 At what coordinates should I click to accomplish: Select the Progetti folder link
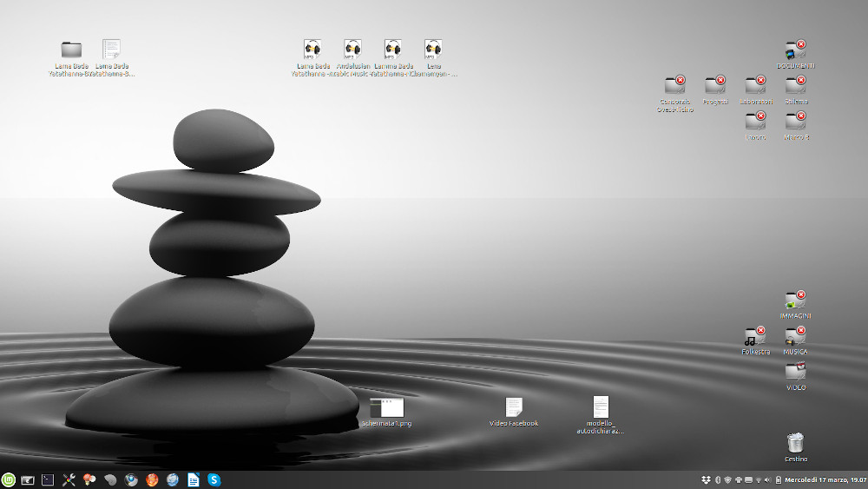coord(714,85)
